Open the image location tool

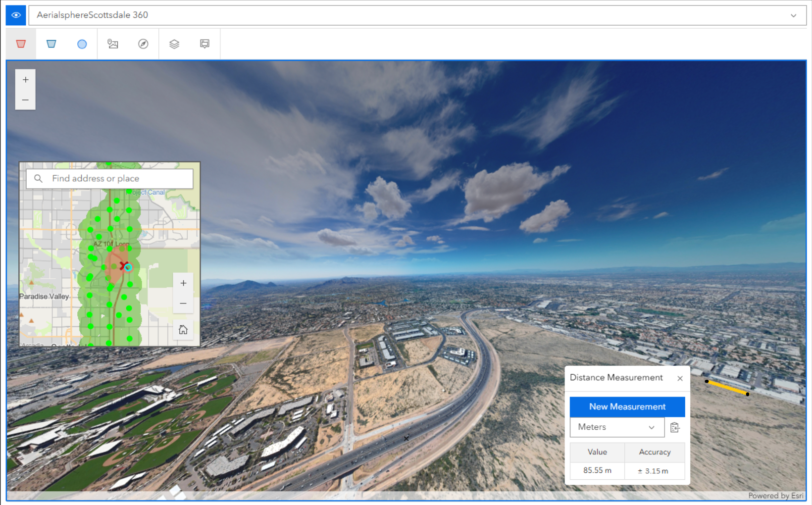113,44
